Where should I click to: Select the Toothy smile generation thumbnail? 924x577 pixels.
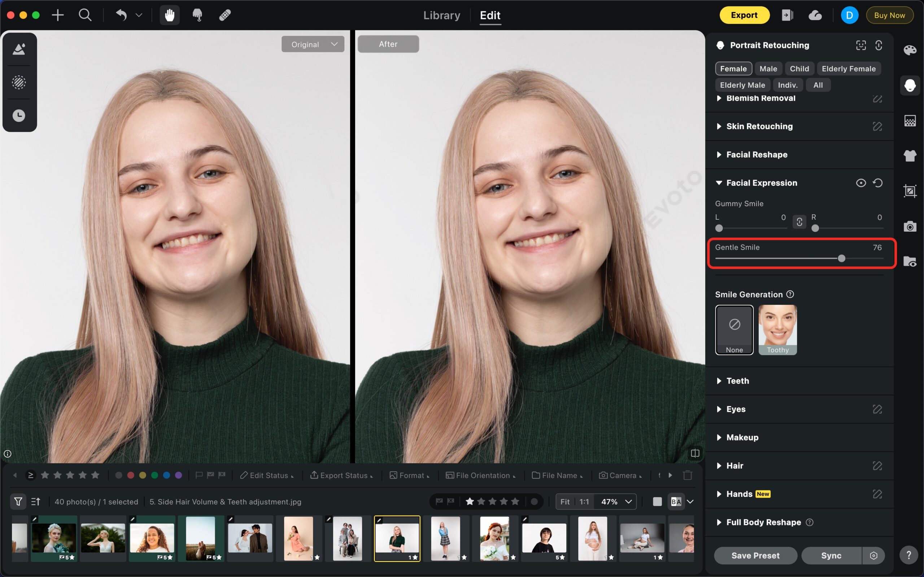[777, 329]
